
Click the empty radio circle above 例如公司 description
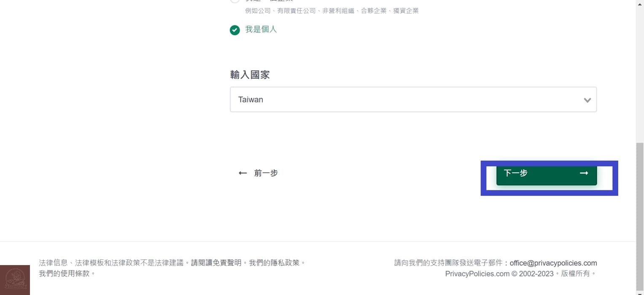pyautogui.click(x=234, y=1)
